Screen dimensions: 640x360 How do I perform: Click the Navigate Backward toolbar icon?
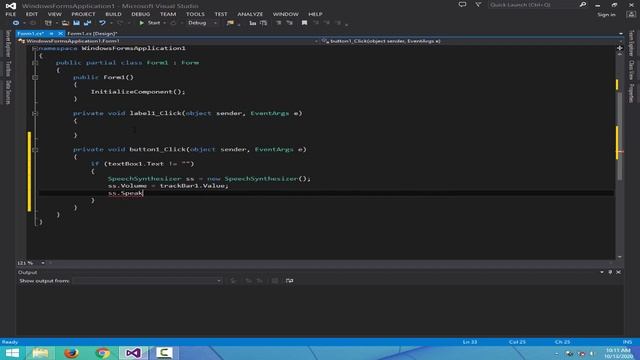click(16, 23)
